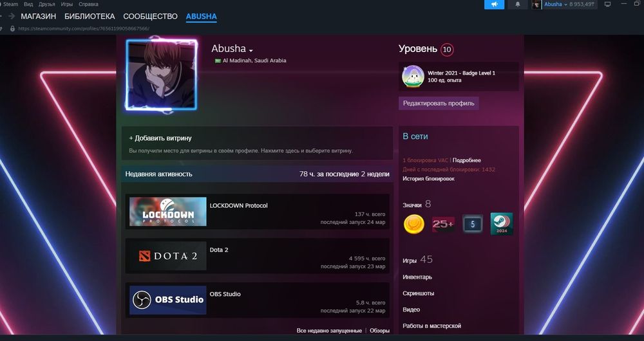
Task: Click the Недавняя активность heading
Action: (158, 174)
